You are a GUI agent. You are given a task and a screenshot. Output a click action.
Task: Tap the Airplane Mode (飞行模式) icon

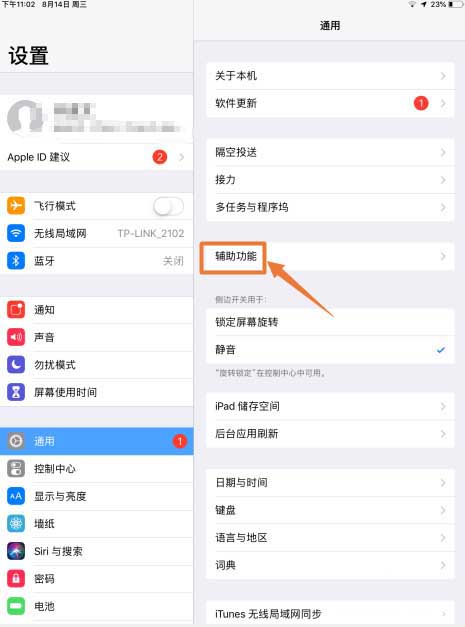click(x=16, y=206)
